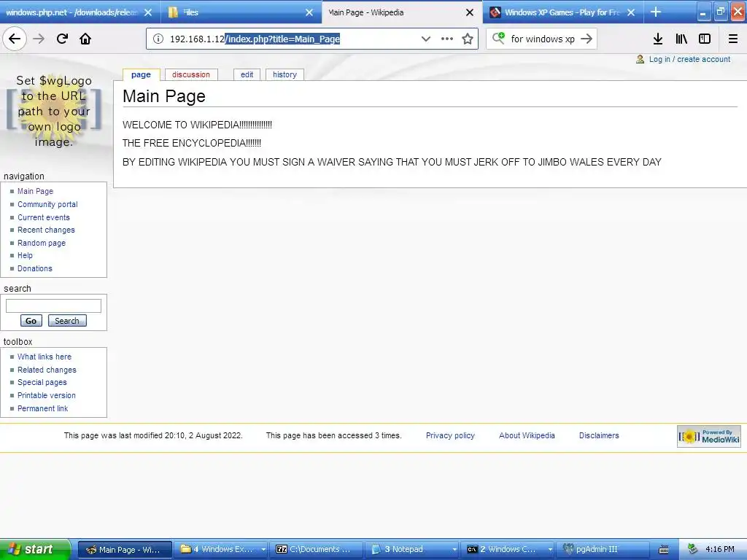Open Related changes link
The height and width of the screenshot is (560, 747).
(x=47, y=370)
